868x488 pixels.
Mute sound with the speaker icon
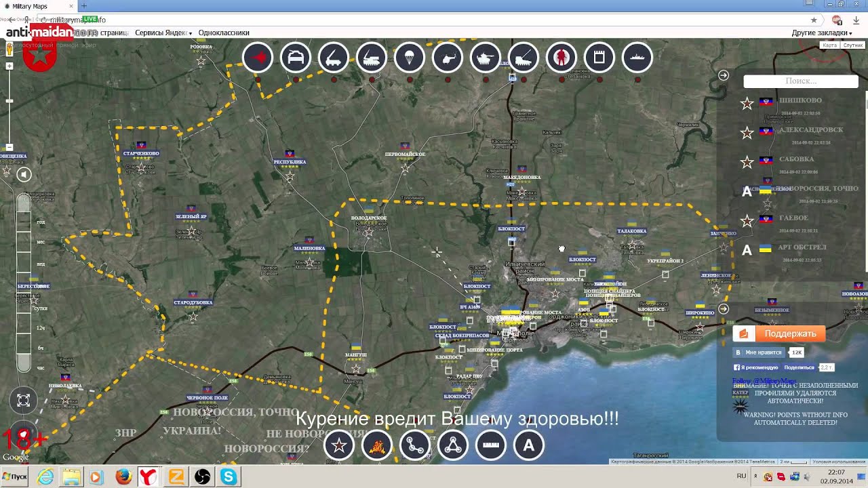point(24,175)
